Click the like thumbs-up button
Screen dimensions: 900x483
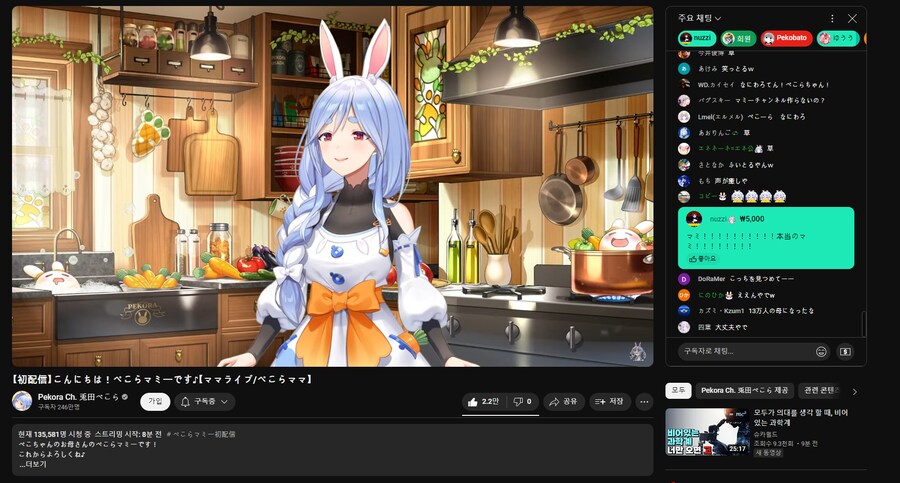[x=482, y=401]
